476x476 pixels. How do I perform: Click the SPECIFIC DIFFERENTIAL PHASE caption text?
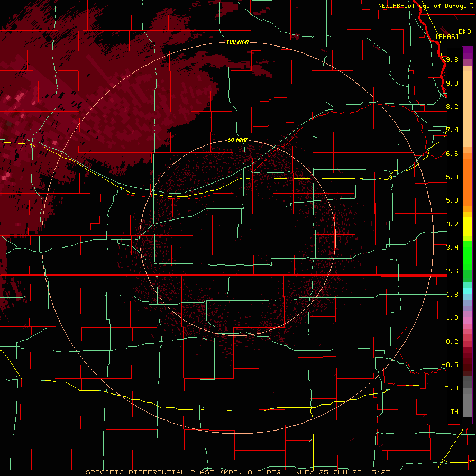[150, 472]
